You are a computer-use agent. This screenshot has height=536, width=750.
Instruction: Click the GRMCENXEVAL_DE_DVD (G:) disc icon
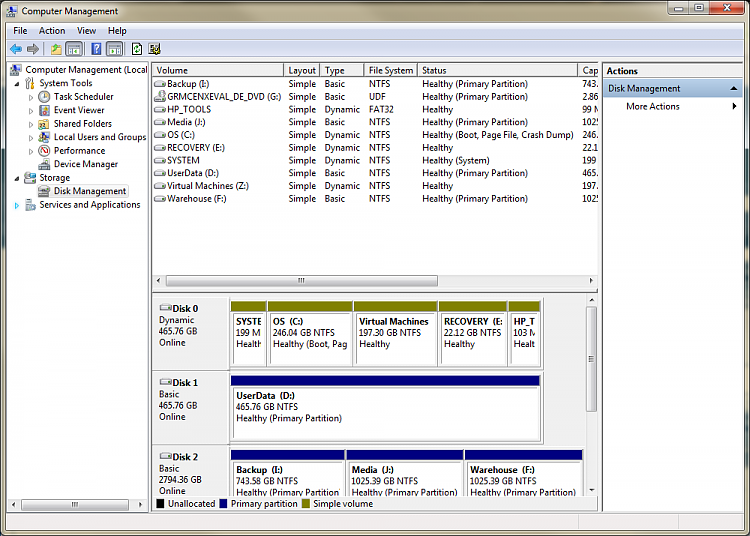tap(160, 96)
